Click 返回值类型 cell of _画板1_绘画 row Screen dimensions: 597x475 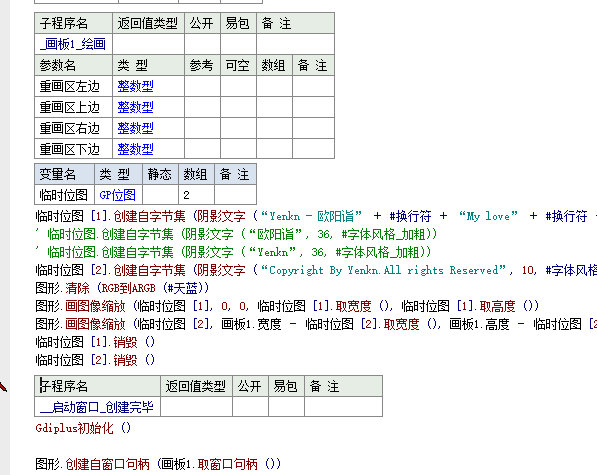[x=148, y=44]
